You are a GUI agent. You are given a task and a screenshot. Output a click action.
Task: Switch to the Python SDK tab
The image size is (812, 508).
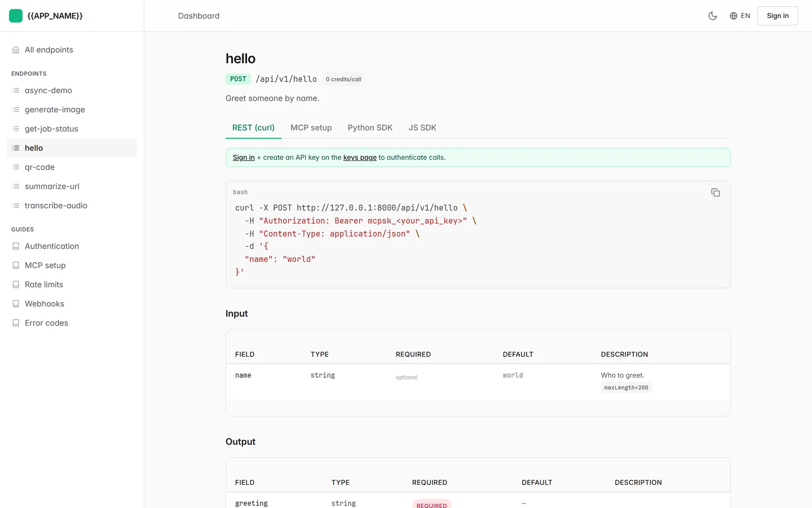click(x=370, y=128)
